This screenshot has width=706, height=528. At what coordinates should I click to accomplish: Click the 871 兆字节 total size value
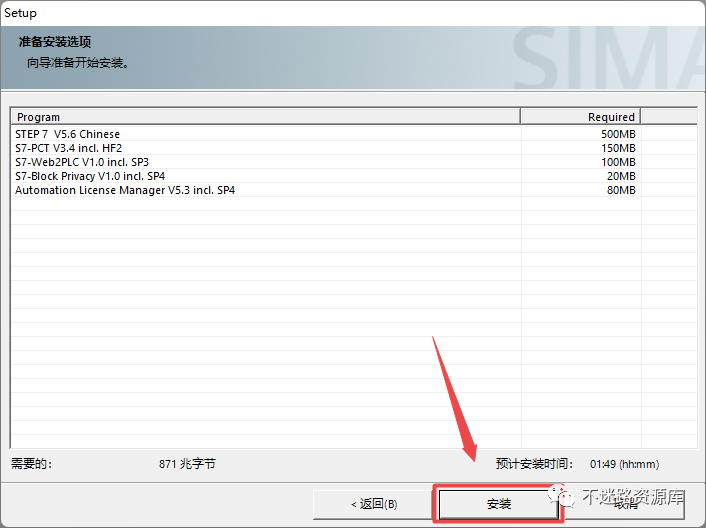(187, 464)
